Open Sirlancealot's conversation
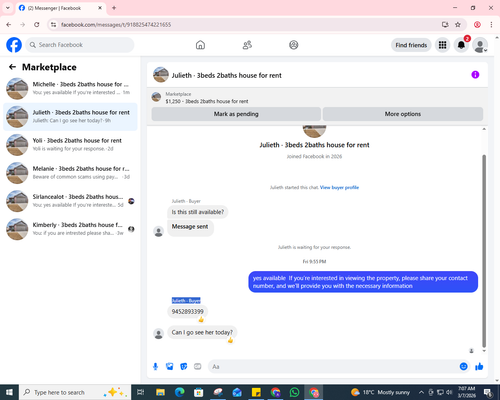Image resolution: width=500 pixels, height=400 pixels. tap(70, 201)
